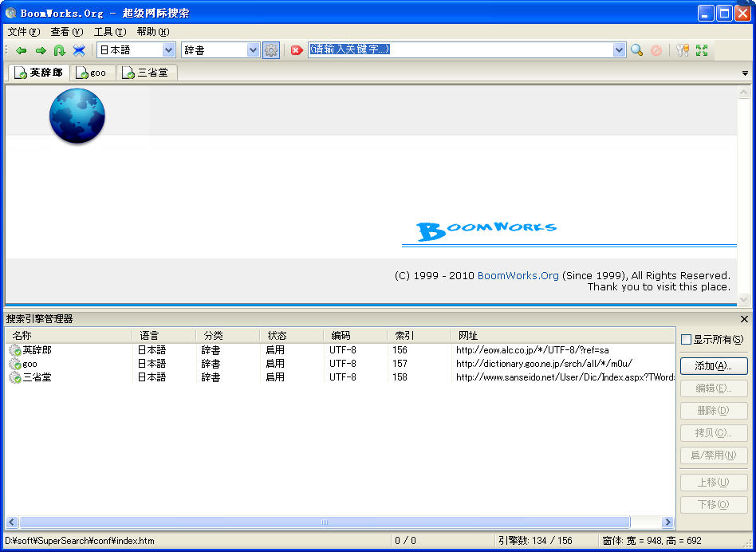Select the goo engine row
Viewport: 756px width, 552px height.
[30, 364]
